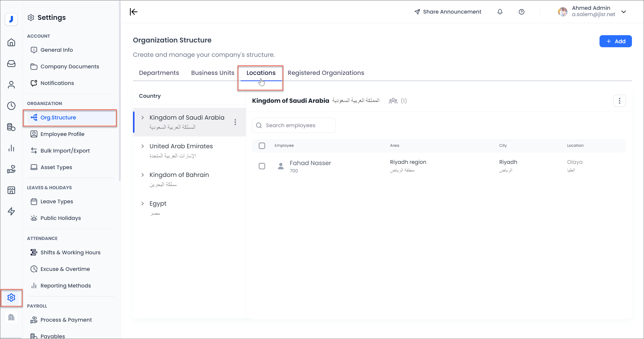This screenshot has width=644, height=339.
Task: Expand United Arab Emirates country
Action: tap(143, 146)
